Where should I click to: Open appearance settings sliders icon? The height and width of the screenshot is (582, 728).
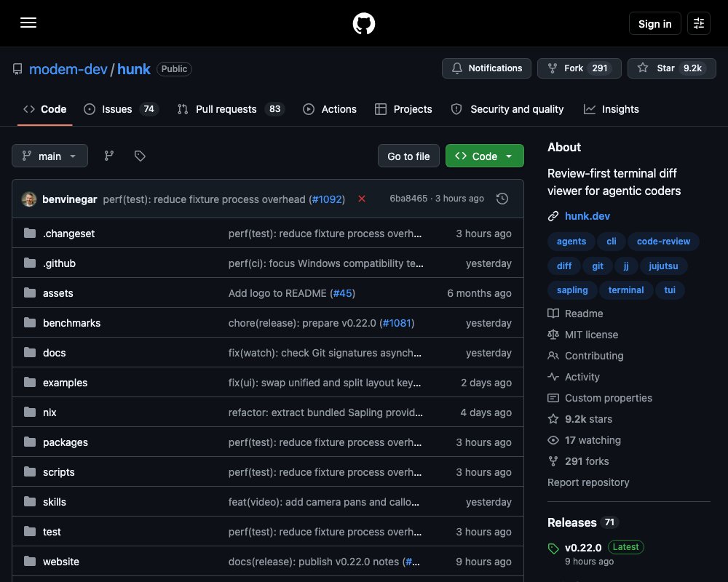[699, 23]
